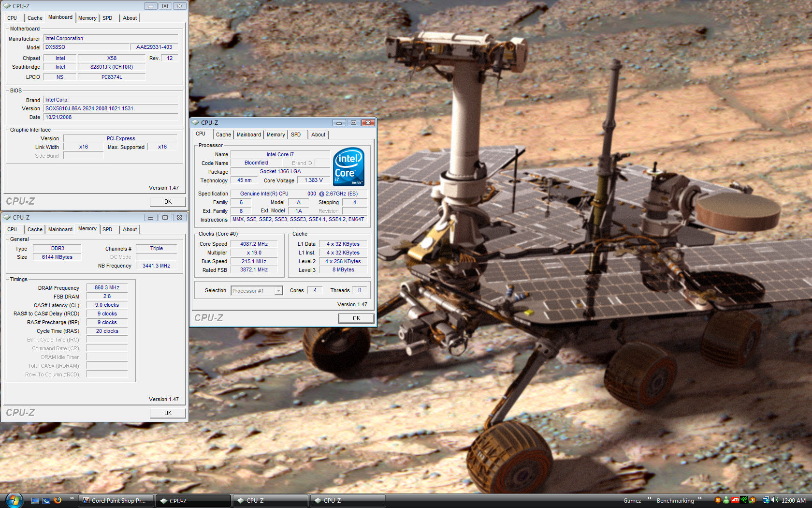812x508 pixels.
Task: Click the Intel Core i7 logo badge
Action: (x=348, y=166)
